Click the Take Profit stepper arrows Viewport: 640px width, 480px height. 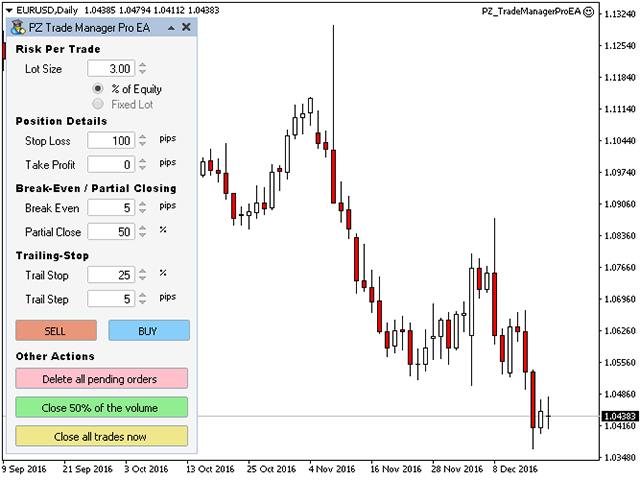tap(142, 164)
